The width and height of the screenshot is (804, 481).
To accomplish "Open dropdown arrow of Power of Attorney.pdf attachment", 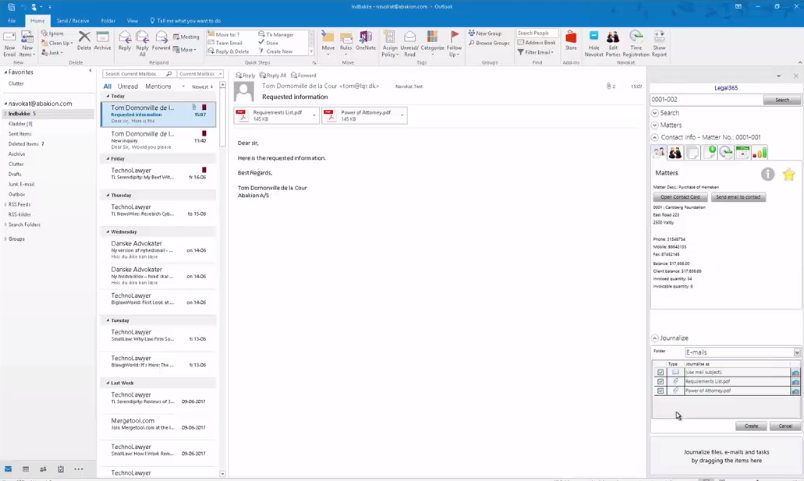I will click(402, 115).
